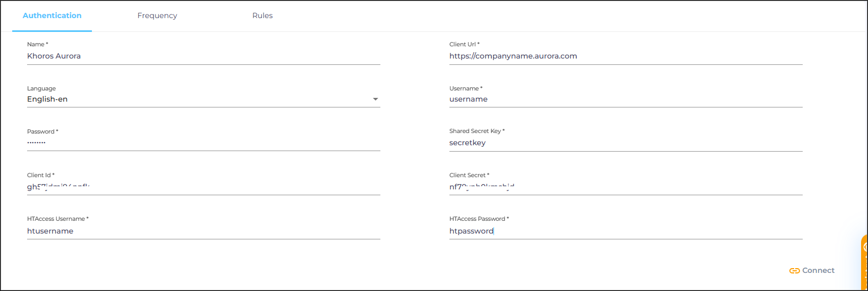
Task: Switch to the Frequency tab
Action: click(157, 16)
